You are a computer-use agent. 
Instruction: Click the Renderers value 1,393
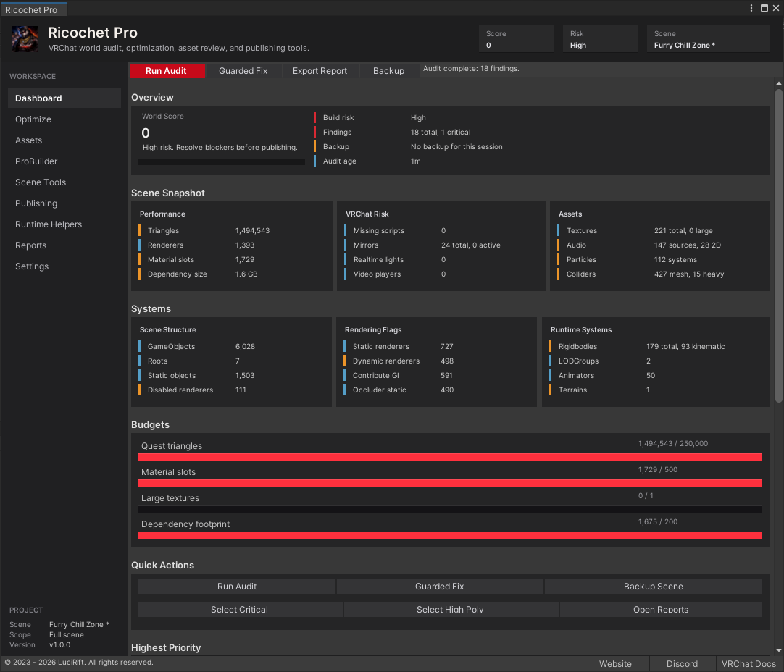click(x=245, y=245)
